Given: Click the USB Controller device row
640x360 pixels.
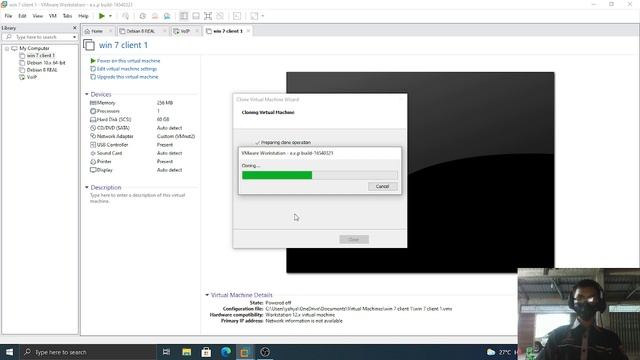Looking at the screenshot, I should tap(143, 145).
